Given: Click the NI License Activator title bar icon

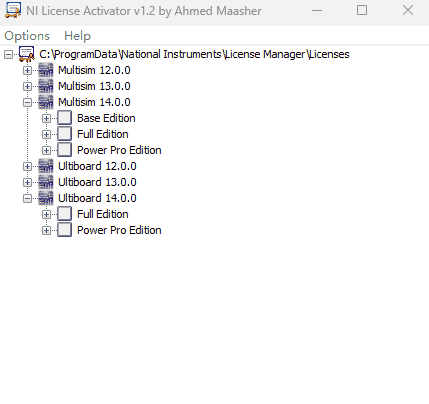Looking at the screenshot, I should 13,10.
